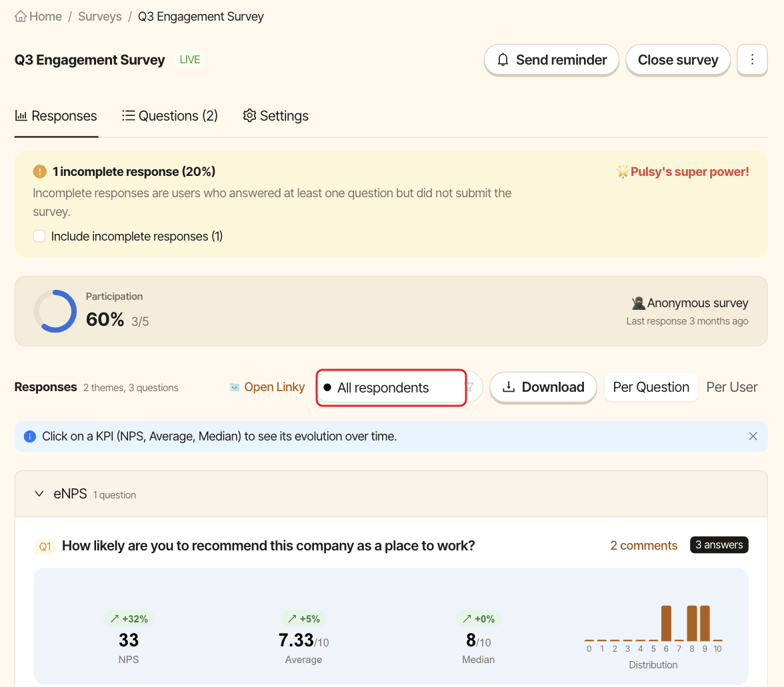784x687 pixels.
Task: Download the survey responses
Action: [543, 387]
